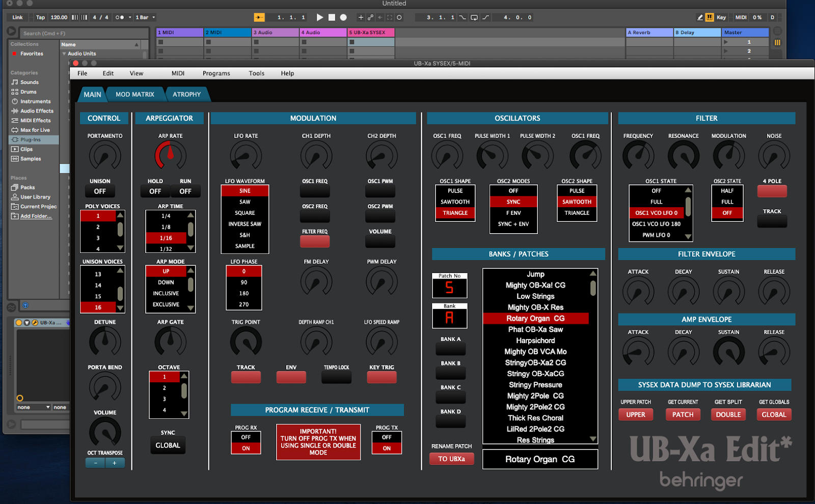Click octave transpose plus button
Image resolution: width=815 pixels, height=504 pixels.
click(115, 463)
